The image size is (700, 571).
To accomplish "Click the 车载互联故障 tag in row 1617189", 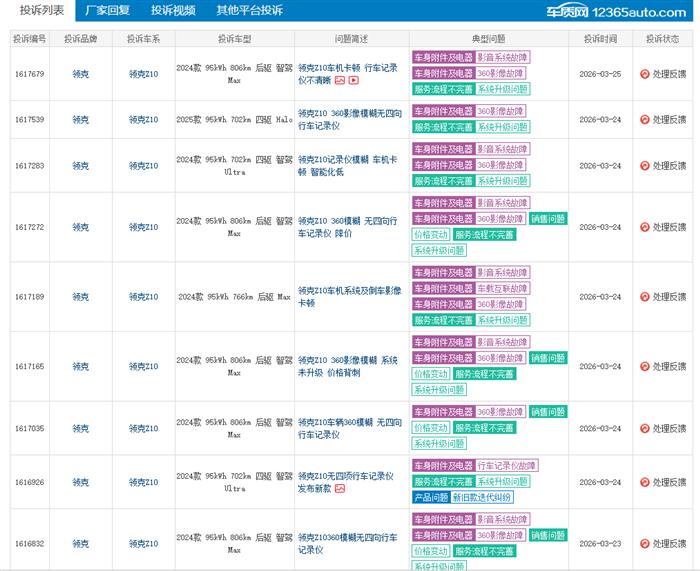I will pos(502,289).
